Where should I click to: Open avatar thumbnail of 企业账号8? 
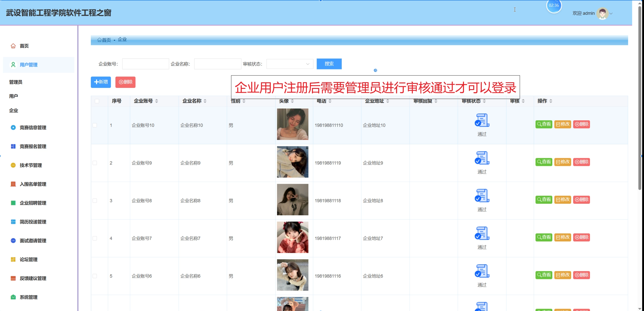(293, 200)
